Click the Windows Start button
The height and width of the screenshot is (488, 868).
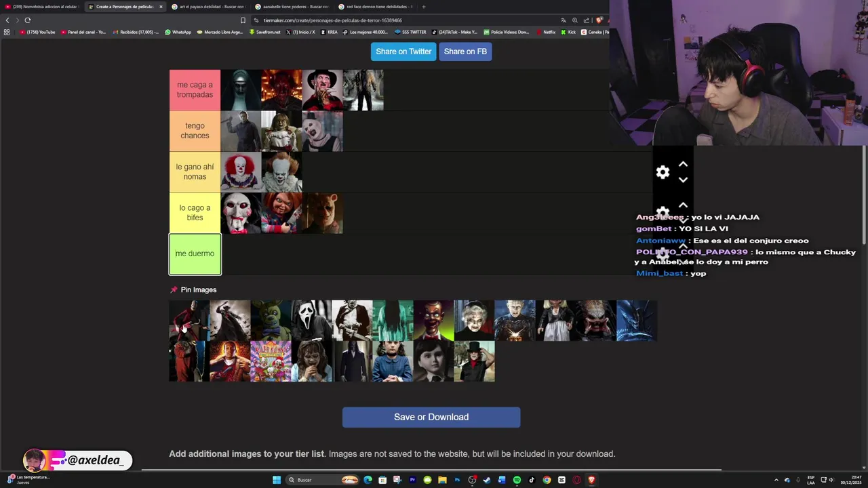click(x=277, y=480)
